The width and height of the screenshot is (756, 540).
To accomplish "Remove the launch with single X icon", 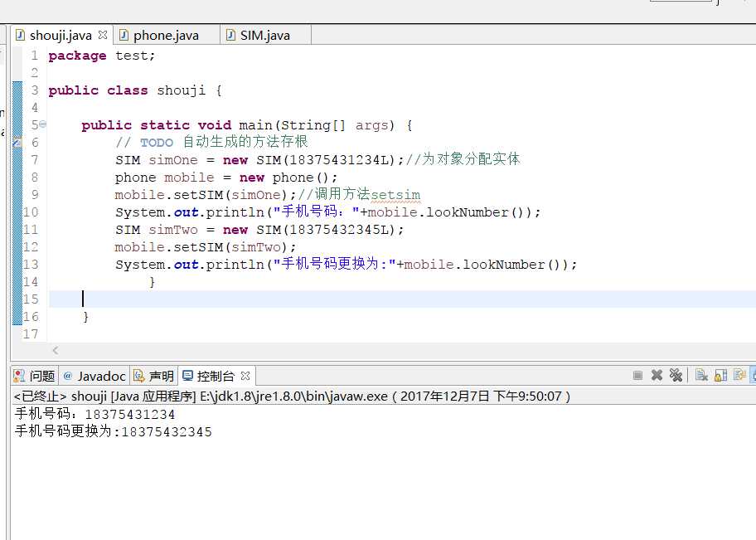I will (x=657, y=376).
